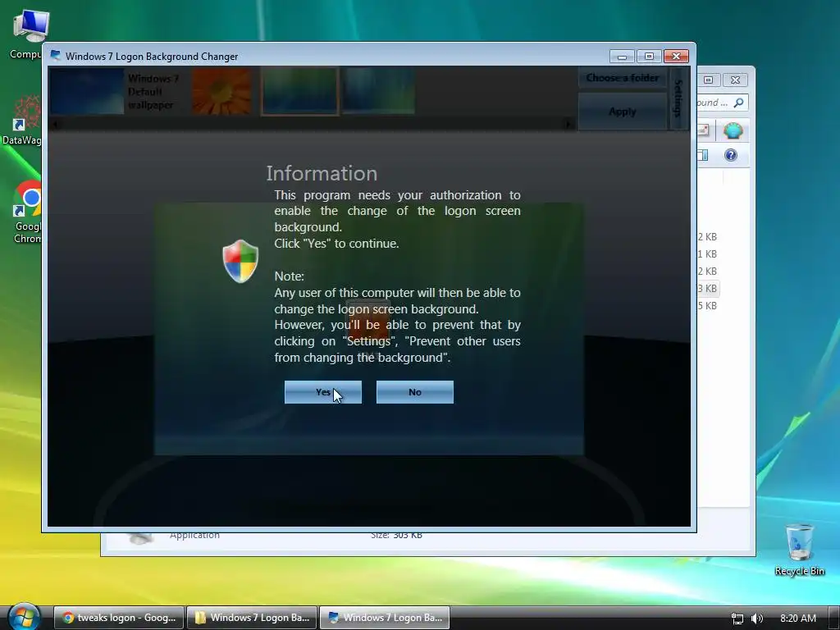Click Choose a folder button
This screenshot has width=840, height=630.
tap(623, 78)
